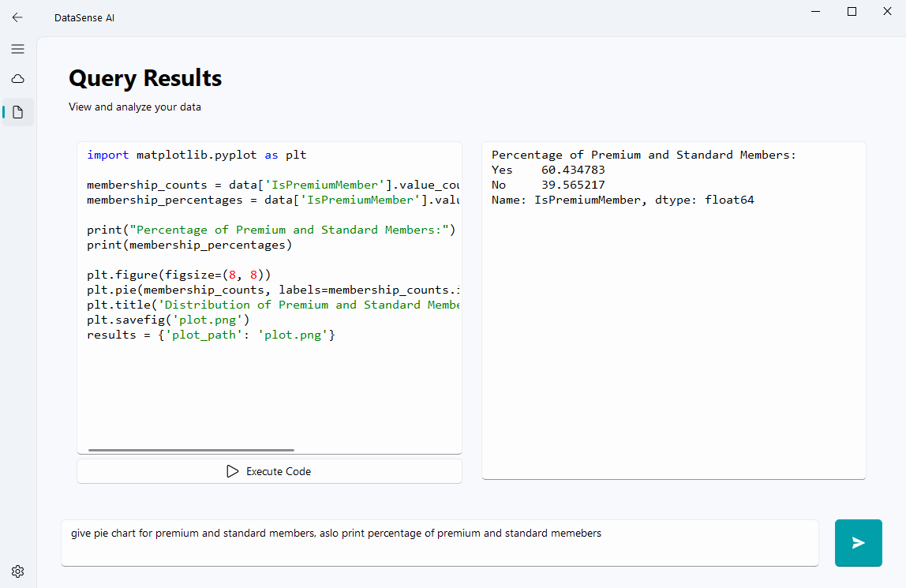Click the 'No 39.565217' output line
The width and height of the screenshot is (906, 588).
pos(548,185)
